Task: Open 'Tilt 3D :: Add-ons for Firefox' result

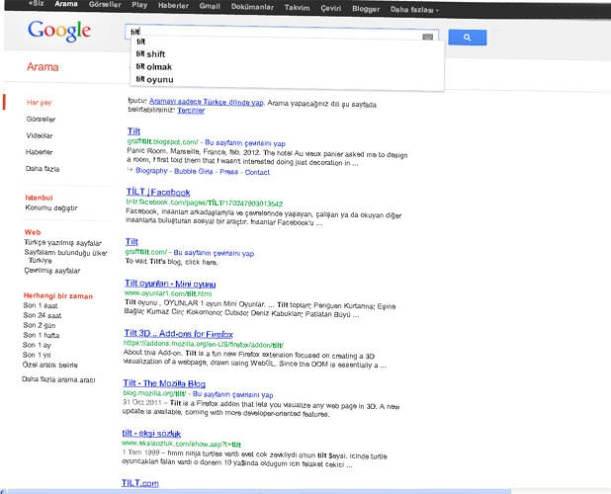Action: point(178,334)
